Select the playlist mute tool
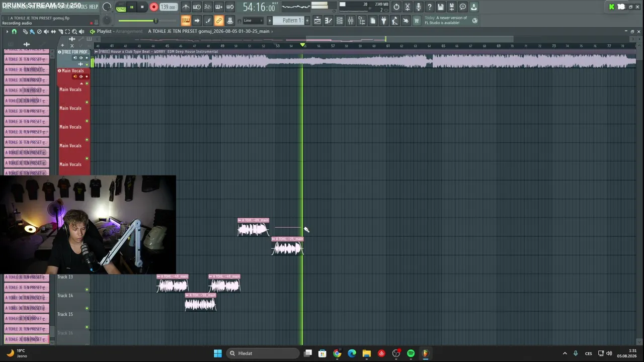 pyautogui.click(x=46, y=31)
